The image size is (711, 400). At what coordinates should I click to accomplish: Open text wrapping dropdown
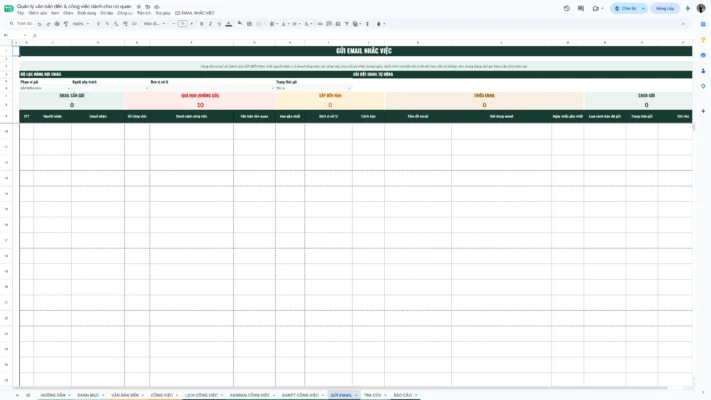tap(296, 24)
